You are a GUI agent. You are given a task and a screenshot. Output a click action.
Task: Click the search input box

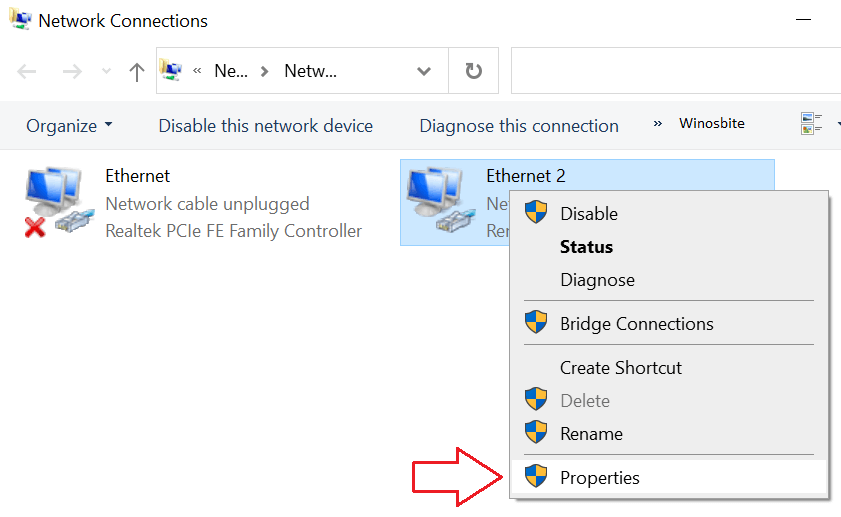click(x=675, y=72)
